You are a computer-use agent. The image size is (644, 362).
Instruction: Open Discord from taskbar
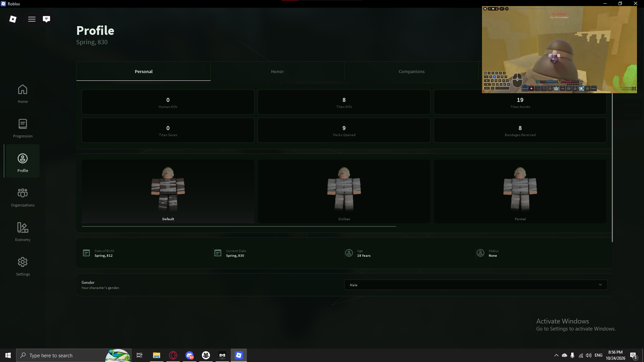pos(190,355)
